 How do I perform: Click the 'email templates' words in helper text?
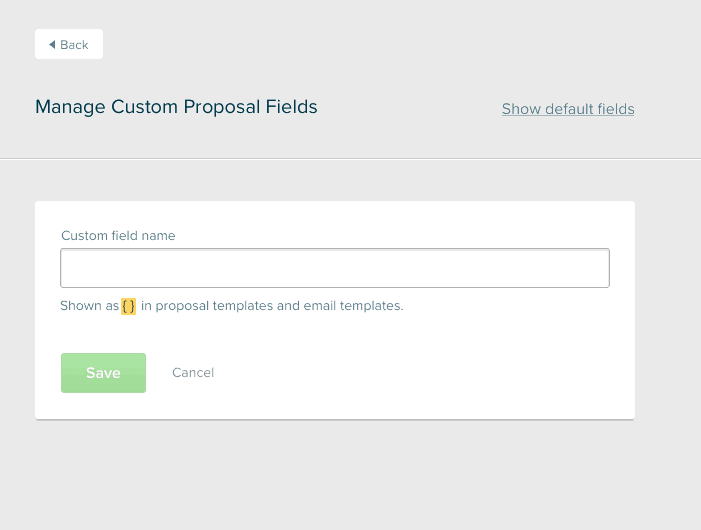point(352,306)
